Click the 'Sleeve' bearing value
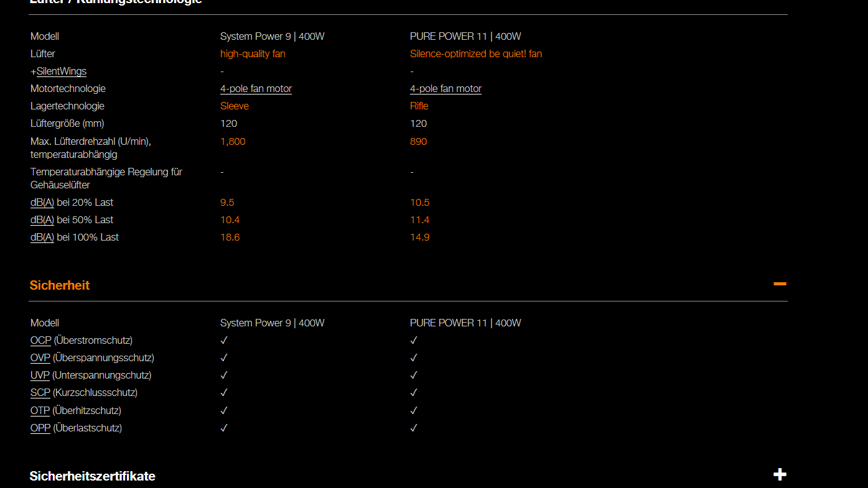 pos(235,106)
